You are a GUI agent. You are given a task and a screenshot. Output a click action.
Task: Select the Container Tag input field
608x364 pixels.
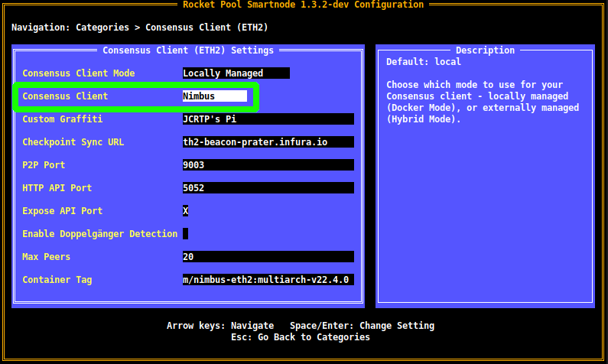(268, 280)
